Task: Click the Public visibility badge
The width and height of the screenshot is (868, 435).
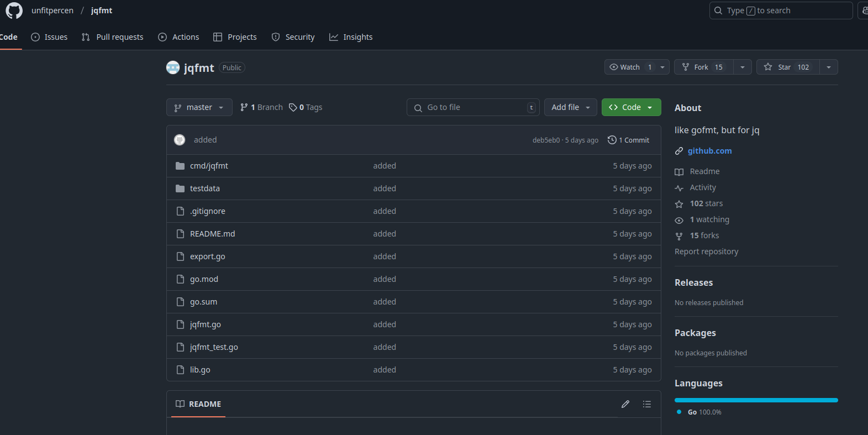Action: click(x=232, y=67)
